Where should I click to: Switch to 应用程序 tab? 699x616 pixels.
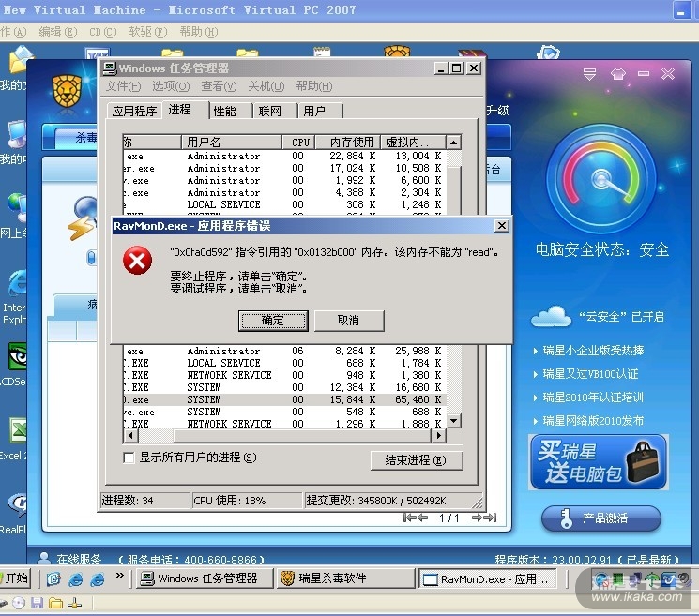tap(134, 111)
